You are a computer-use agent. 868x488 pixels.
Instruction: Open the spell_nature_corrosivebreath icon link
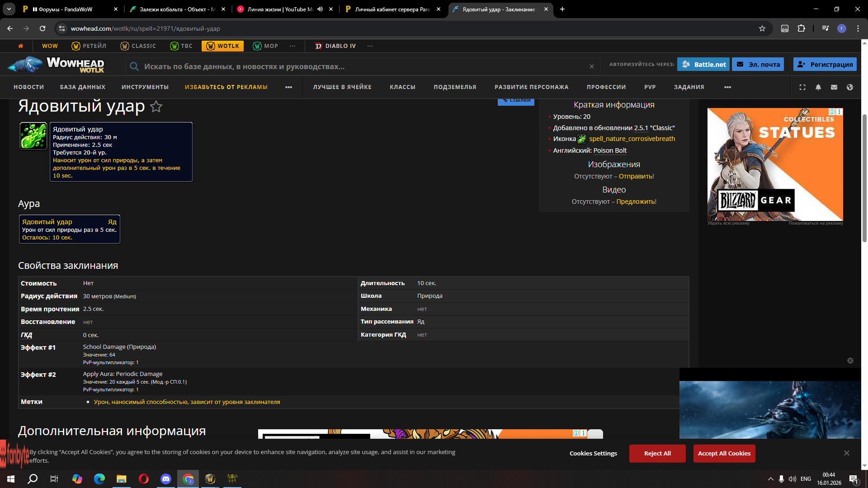[x=632, y=139]
